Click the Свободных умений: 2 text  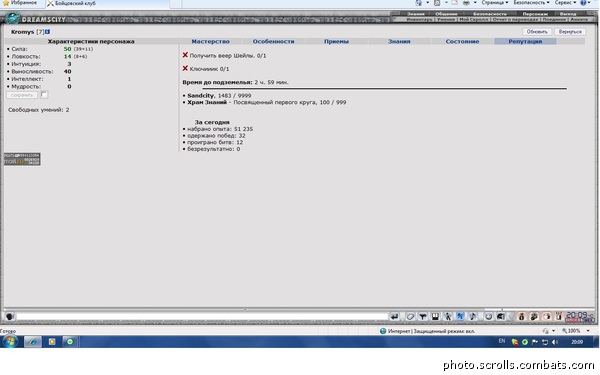pos(39,110)
